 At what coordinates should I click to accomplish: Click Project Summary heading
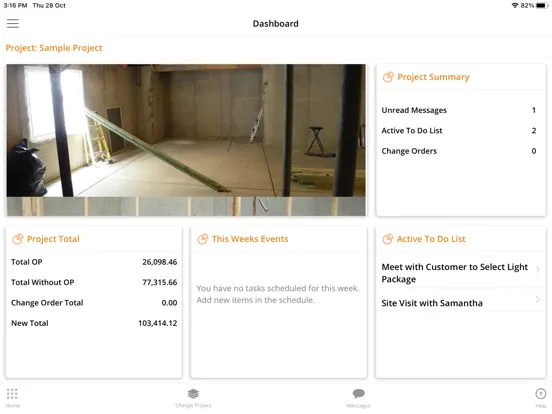coord(433,77)
